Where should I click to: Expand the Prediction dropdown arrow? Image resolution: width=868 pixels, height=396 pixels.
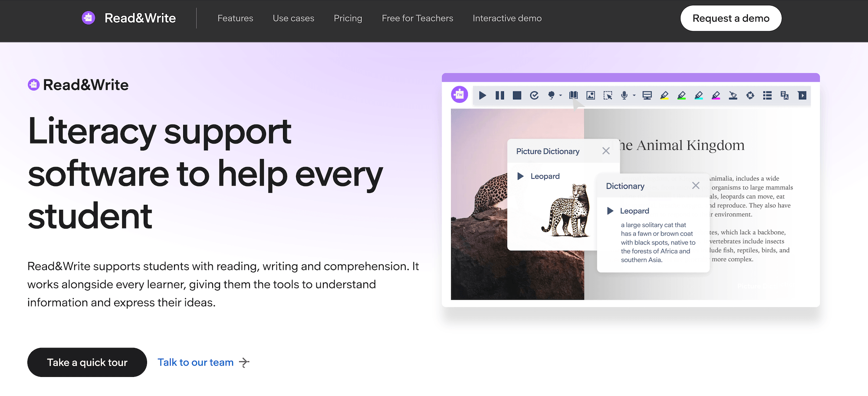click(560, 95)
